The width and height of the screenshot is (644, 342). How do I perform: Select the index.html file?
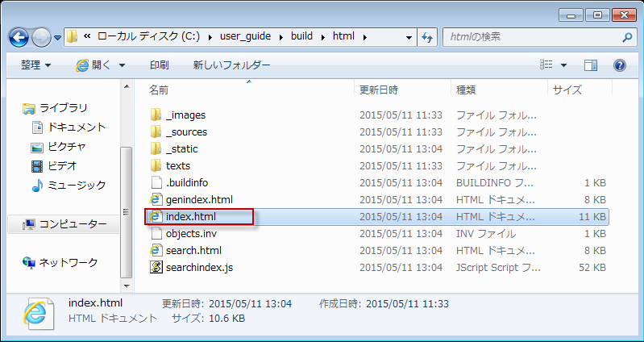[191, 217]
